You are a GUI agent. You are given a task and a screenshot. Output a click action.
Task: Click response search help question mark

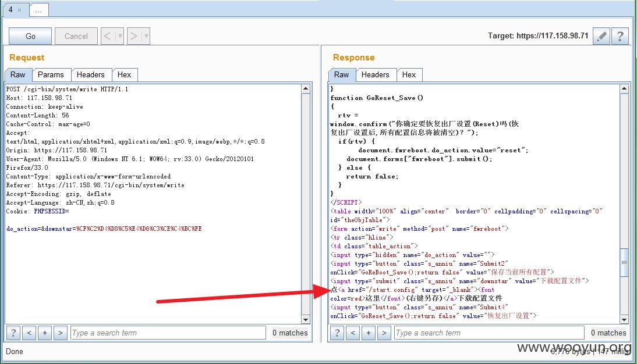click(337, 333)
